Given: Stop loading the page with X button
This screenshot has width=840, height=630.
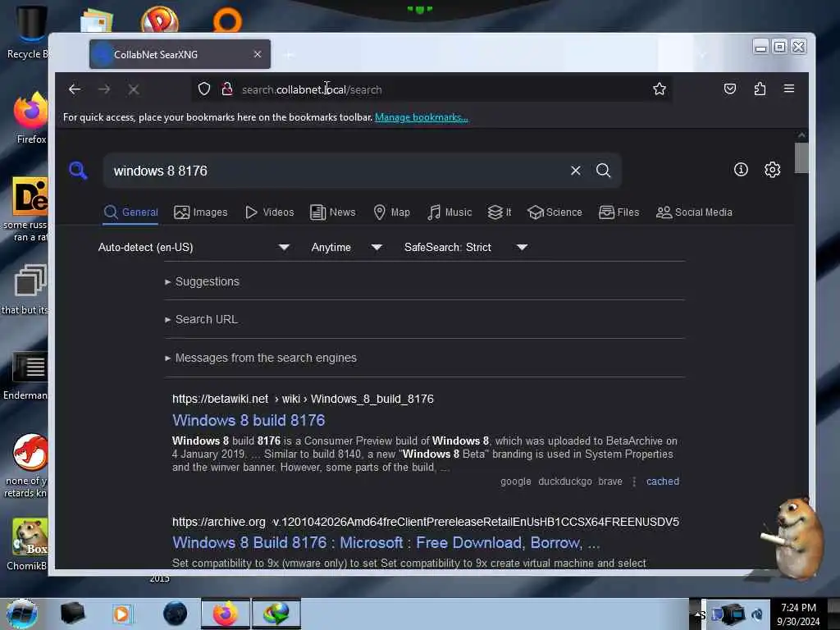Looking at the screenshot, I should [134, 89].
